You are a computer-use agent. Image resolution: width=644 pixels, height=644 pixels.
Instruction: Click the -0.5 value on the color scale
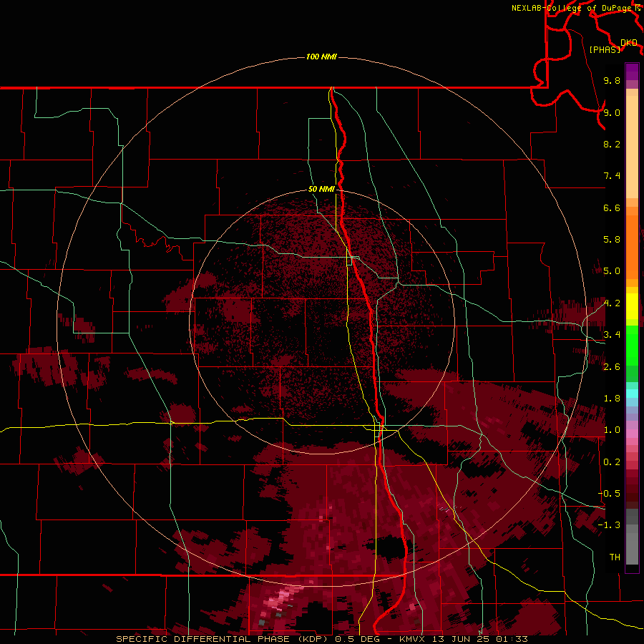(x=609, y=494)
